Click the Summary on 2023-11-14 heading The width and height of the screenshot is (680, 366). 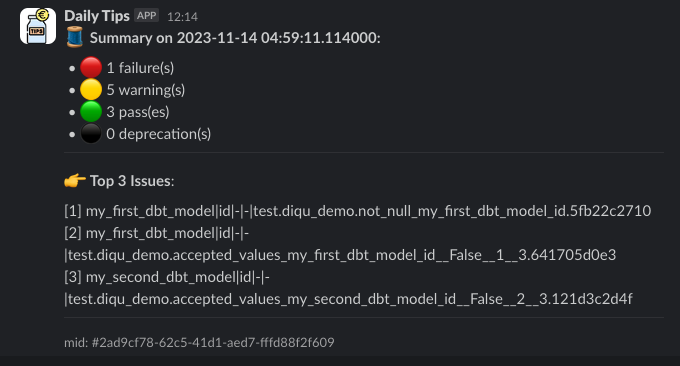235,38
